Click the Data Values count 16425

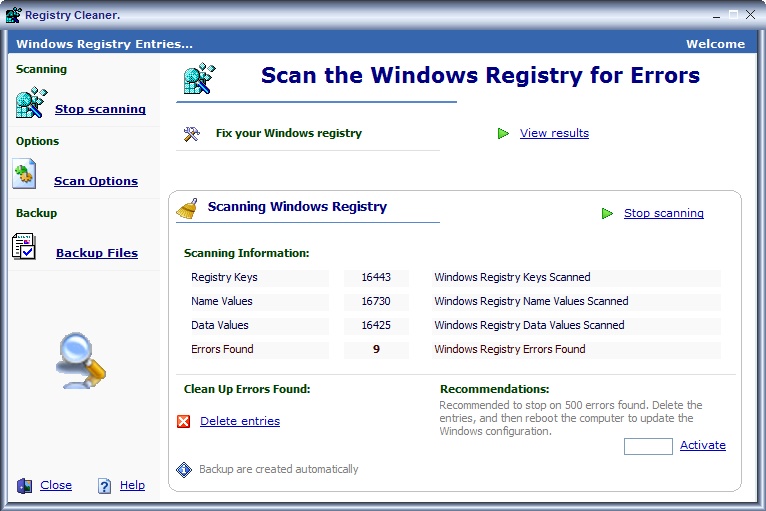pos(376,325)
